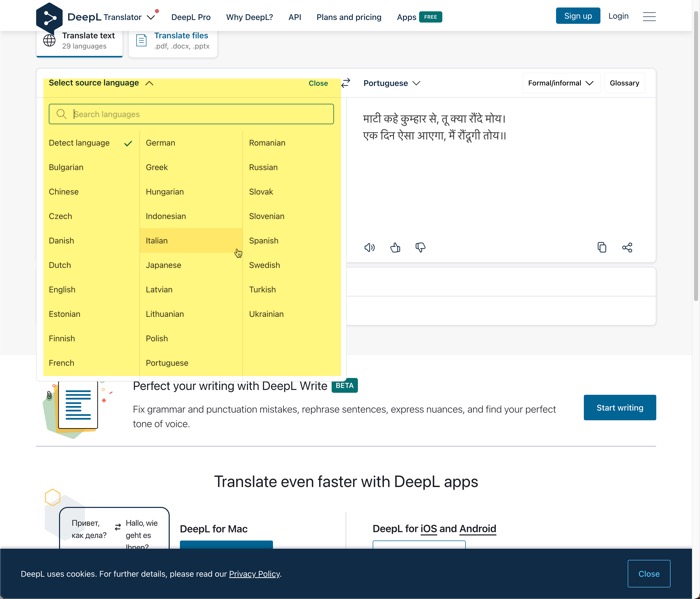
Task: Click the Glossary button
Action: (x=624, y=83)
